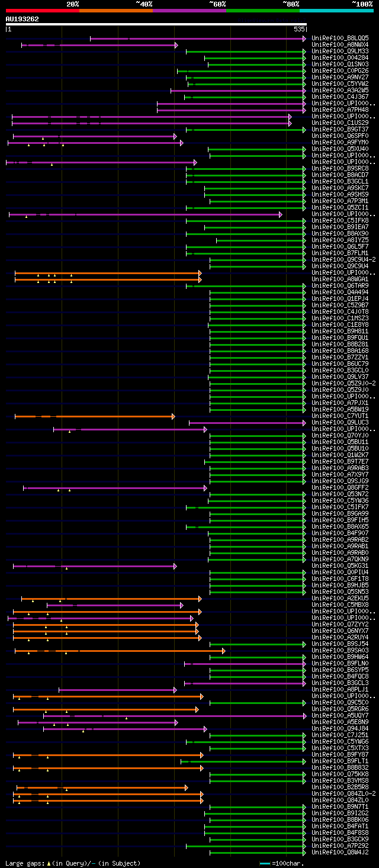
Task: Open hit UniRef100_B8LQQ5
Action: (340, 38)
